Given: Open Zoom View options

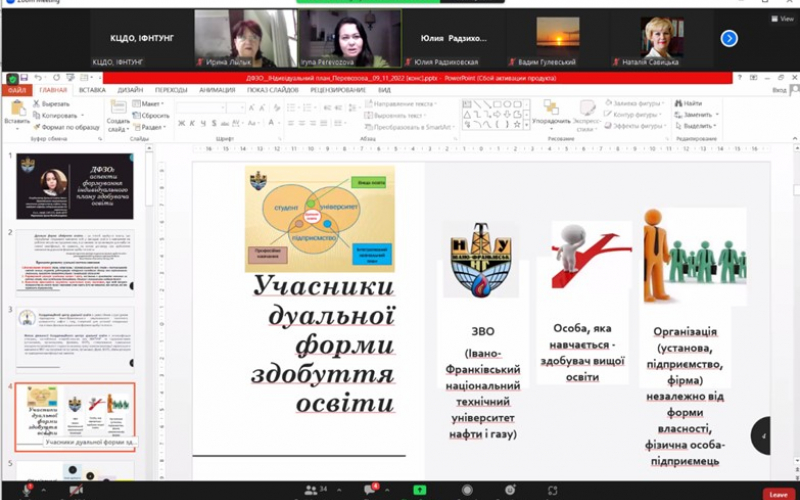Looking at the screenshot, I should pyautogui.click(x=784, y=19).
